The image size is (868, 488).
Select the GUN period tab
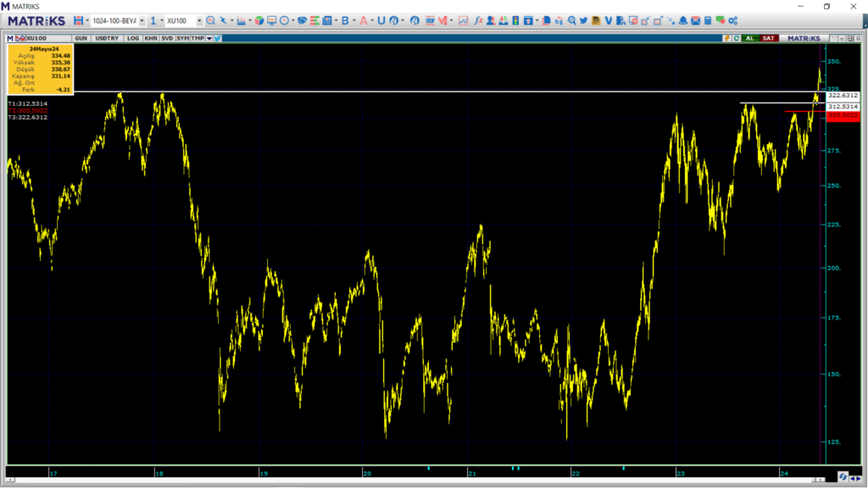click(x=81, y=38)
